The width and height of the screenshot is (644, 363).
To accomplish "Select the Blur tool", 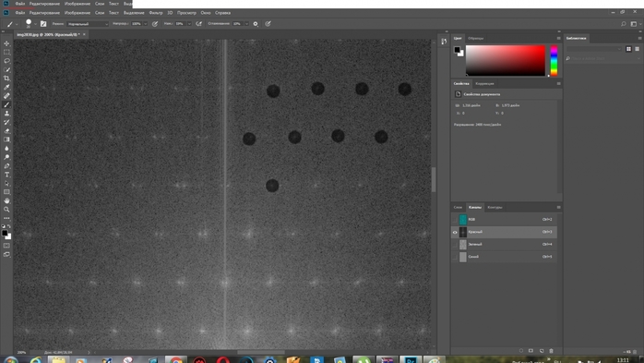I will click(6, 149).
